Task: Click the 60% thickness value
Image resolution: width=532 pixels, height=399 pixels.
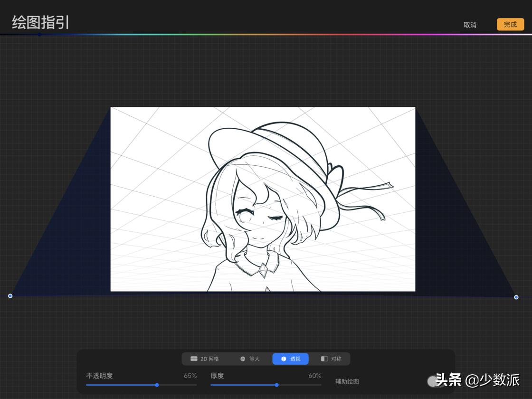Action: pyautogui.click(x=315, y=376)
